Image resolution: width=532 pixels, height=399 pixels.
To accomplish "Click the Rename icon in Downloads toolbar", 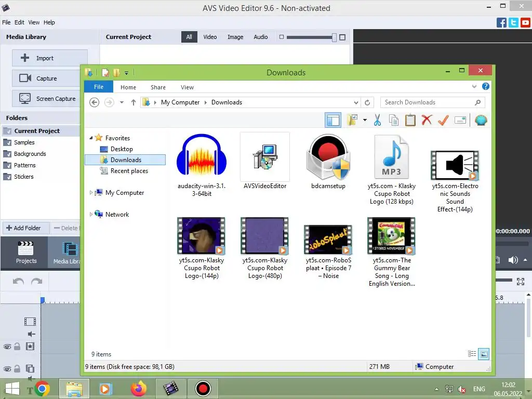I will 460,120.
